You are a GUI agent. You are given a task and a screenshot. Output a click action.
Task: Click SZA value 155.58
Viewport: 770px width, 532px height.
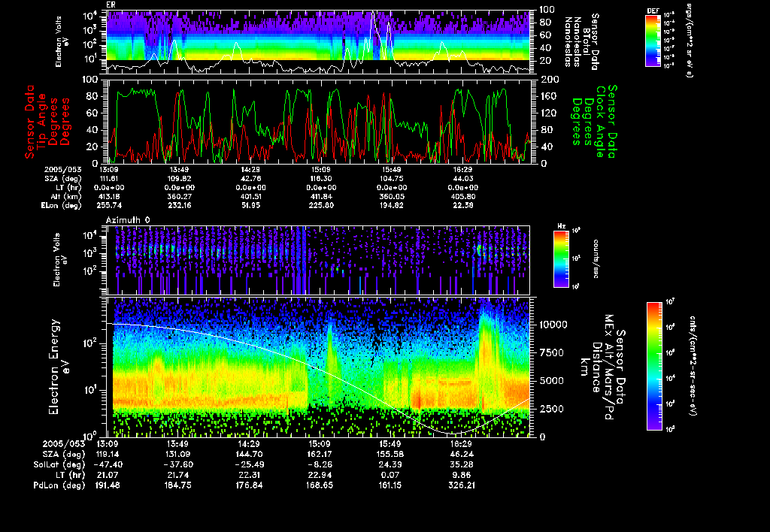[390, 455]
